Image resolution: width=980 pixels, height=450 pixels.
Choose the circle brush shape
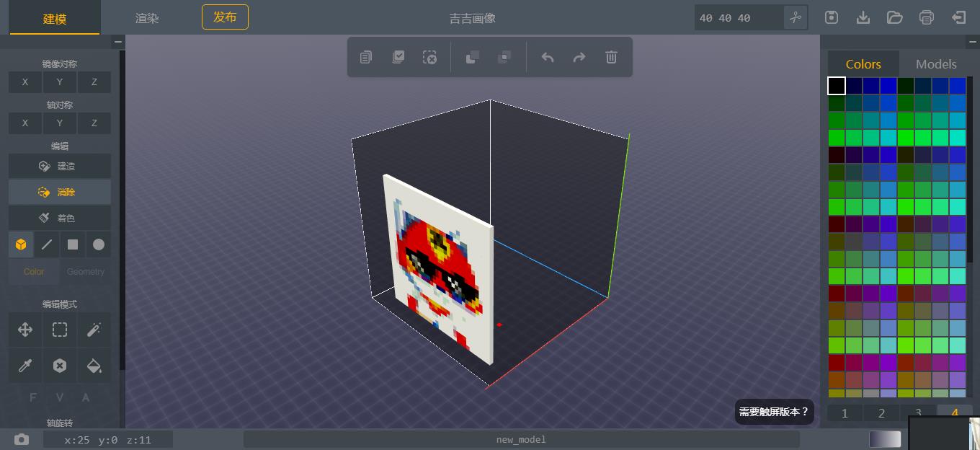coord(99,244)
